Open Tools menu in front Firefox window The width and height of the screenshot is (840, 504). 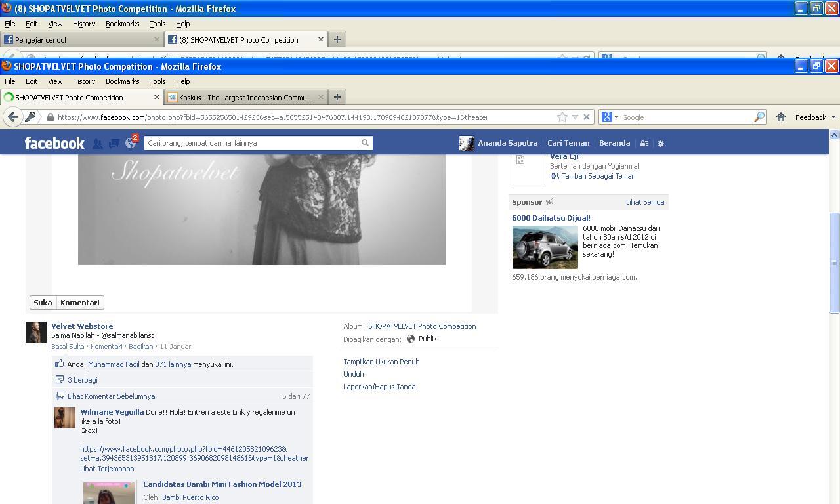coord(157,81)
